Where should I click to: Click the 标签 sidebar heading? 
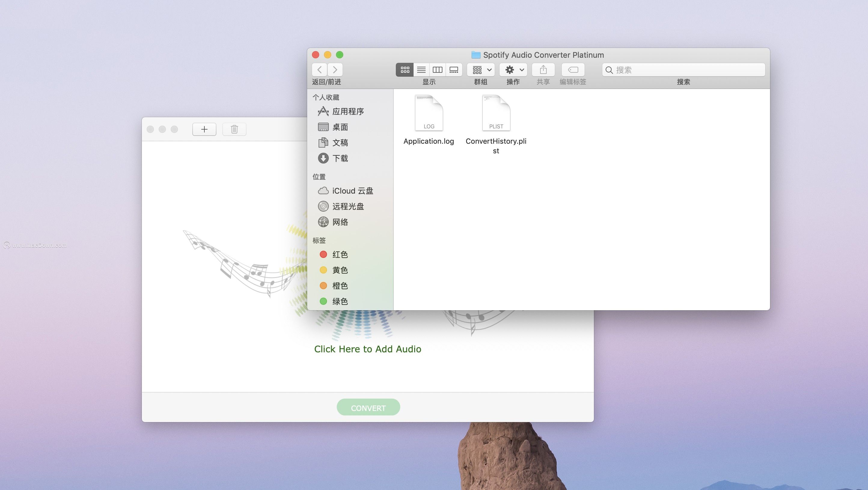[319, 240]
